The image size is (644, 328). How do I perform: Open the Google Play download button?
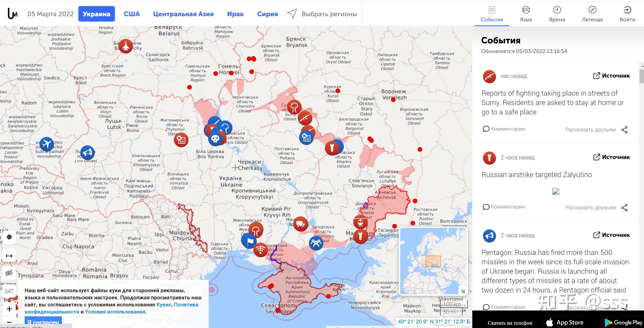tap(623, 322)
